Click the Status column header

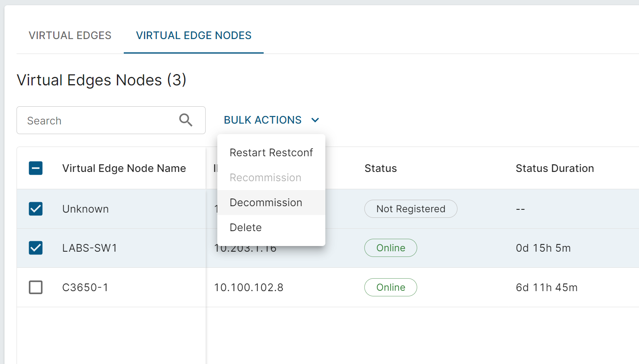click(x=381, y=168)
